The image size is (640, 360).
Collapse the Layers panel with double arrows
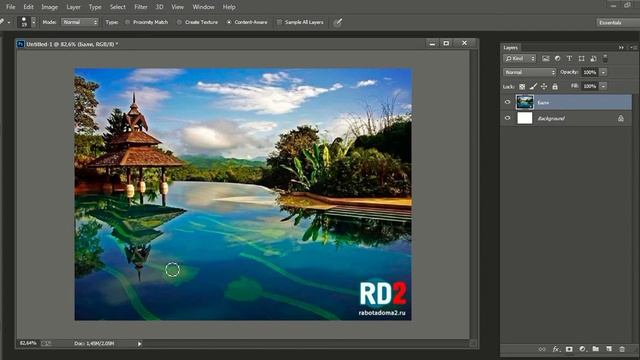[x=621, y=48]
